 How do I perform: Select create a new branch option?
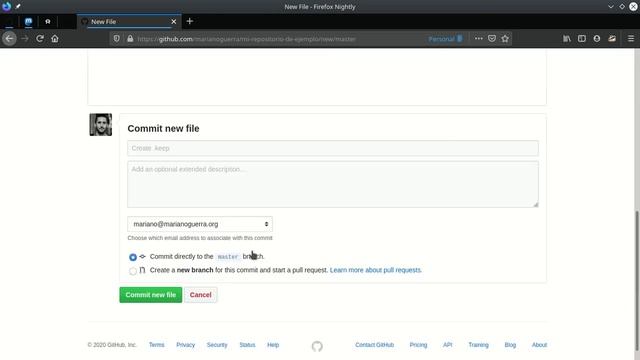point(133,271)
